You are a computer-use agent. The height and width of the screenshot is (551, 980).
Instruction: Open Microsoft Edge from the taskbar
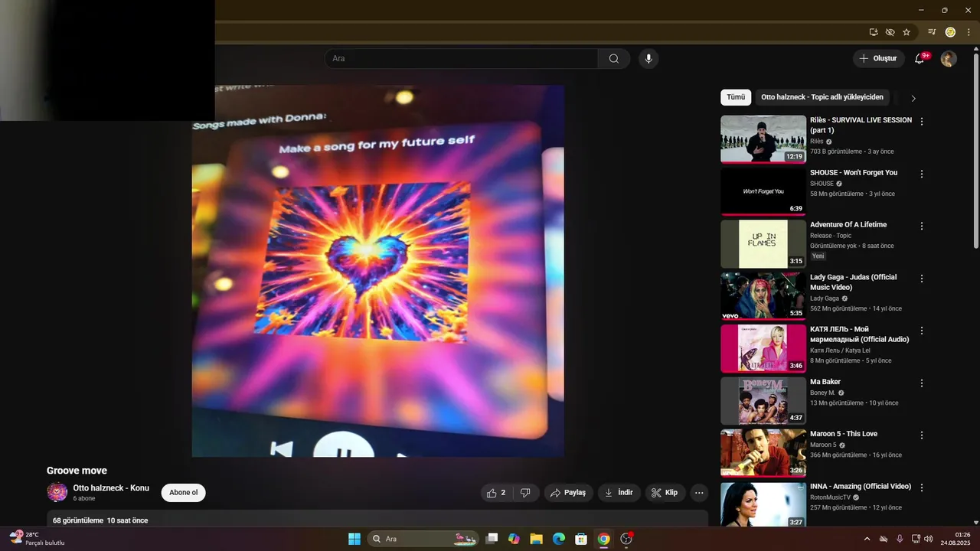pyautogui.click(x=559, y=539)
